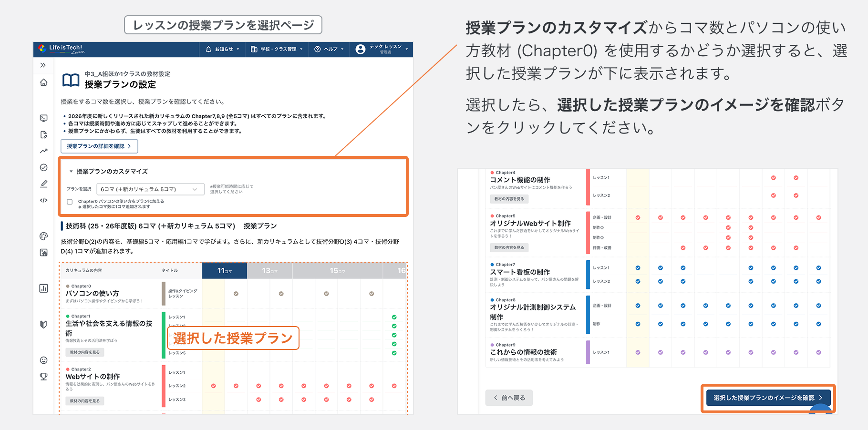The height and width of the screenshot is (430, 868).
Task: Click the palette icon in the sidebar
Action: [x=43, y=235]
